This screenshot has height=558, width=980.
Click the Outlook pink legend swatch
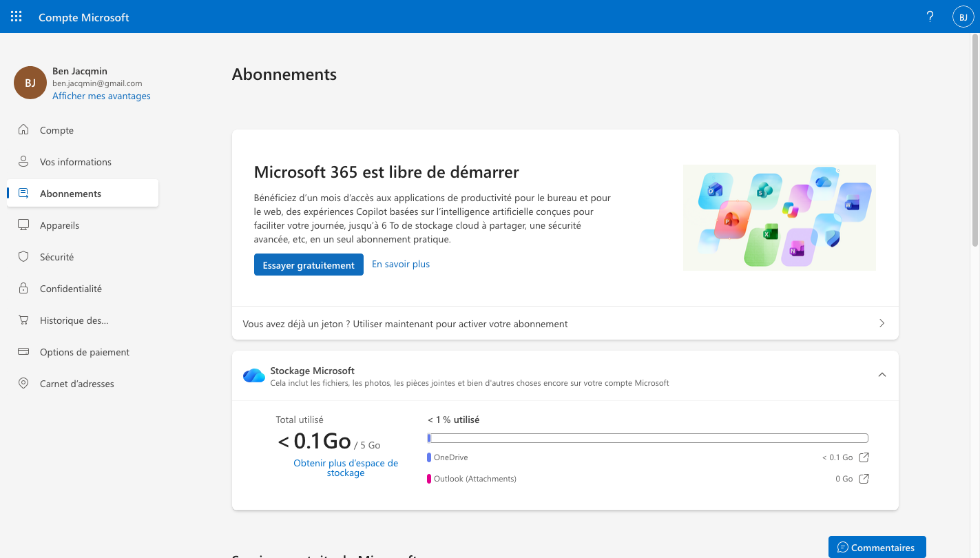(429, 479)
